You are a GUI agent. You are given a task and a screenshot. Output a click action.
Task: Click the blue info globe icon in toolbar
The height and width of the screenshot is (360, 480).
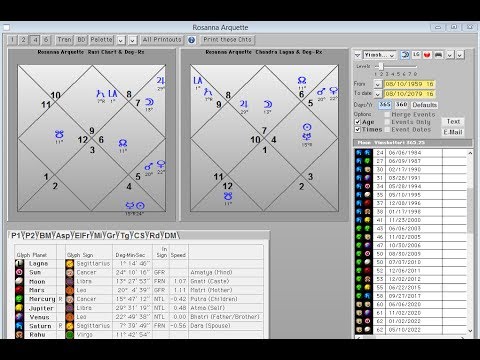tap(191, 40)
